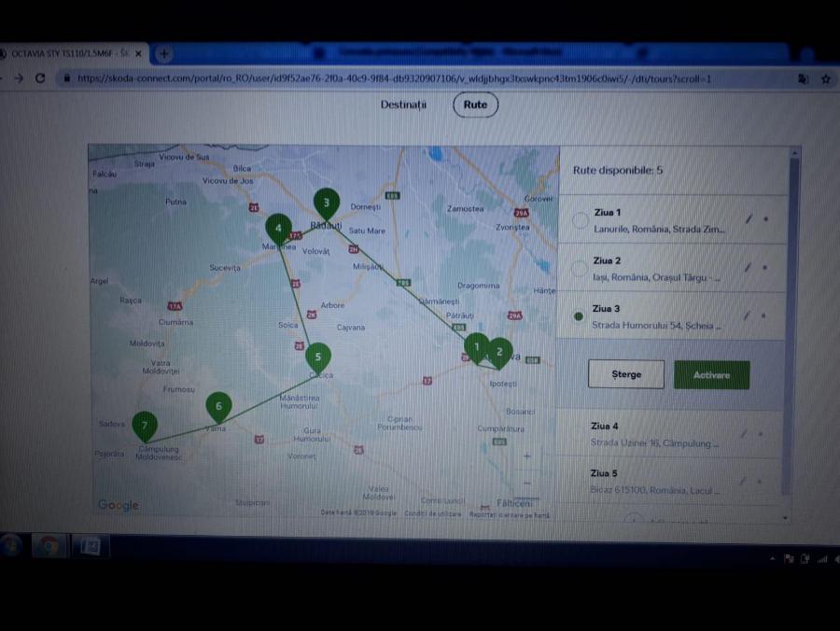The width and height of the screenshot is (840, 631).
Task: Click the edit pencil icon for Ziua 1
Action: click(748, 219)
